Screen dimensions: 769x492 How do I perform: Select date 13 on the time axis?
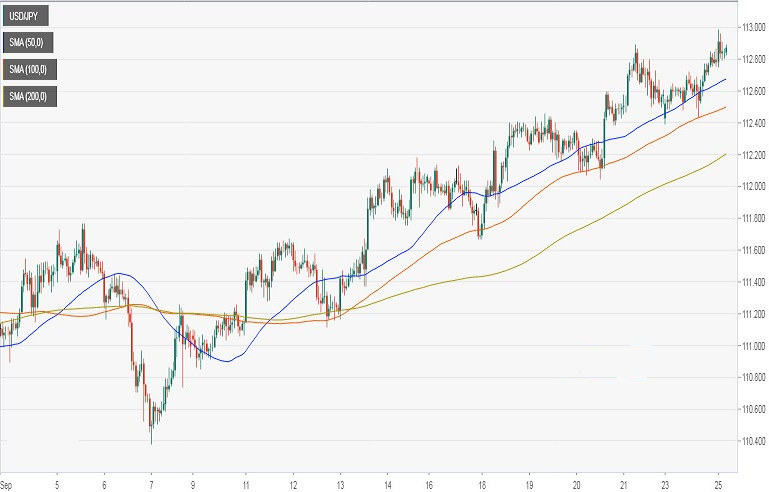point(340,484)
